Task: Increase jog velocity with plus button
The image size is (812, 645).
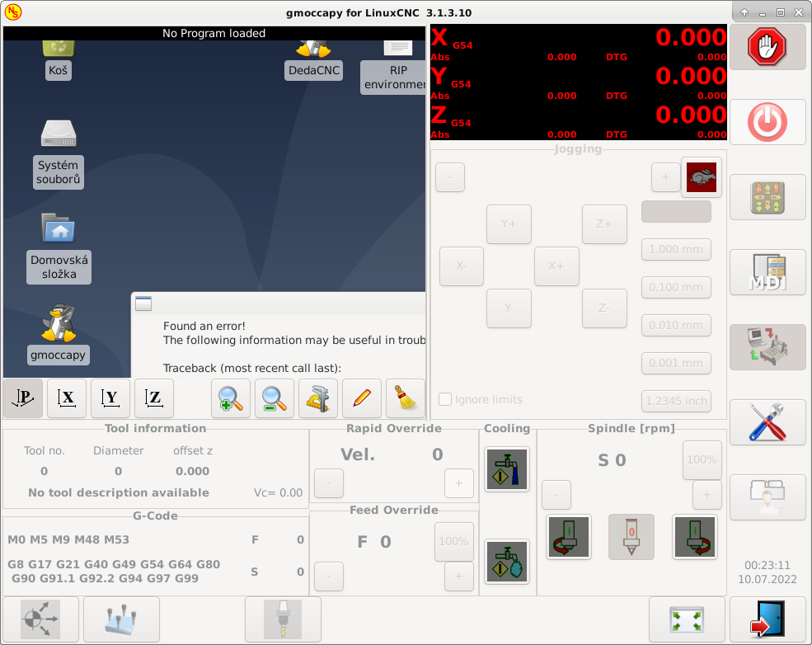Action: [666, 177]
